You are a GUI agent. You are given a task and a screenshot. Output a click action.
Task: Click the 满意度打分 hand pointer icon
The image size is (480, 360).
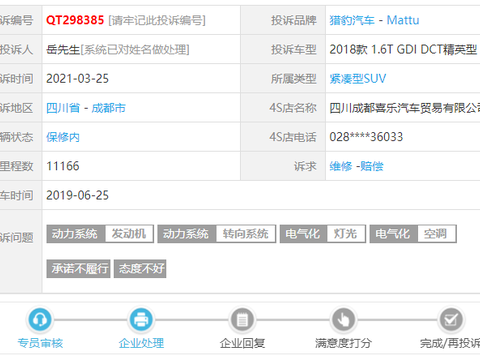click(343, 320)
